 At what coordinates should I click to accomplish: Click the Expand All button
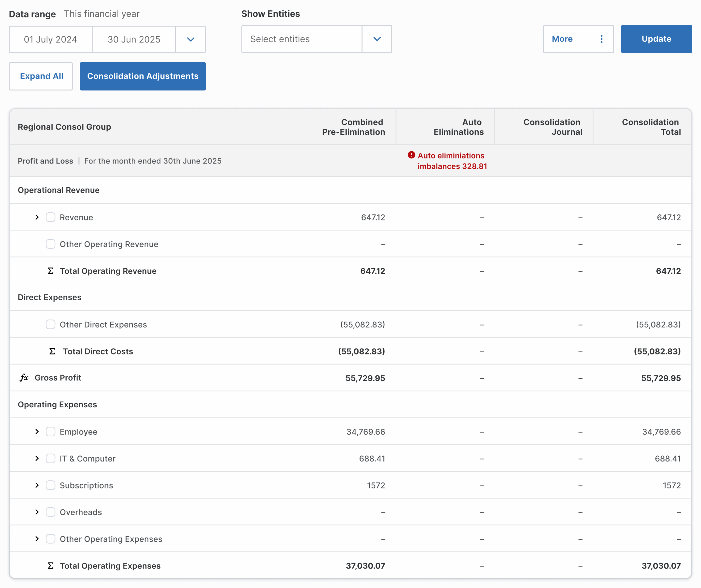[41, 76]
